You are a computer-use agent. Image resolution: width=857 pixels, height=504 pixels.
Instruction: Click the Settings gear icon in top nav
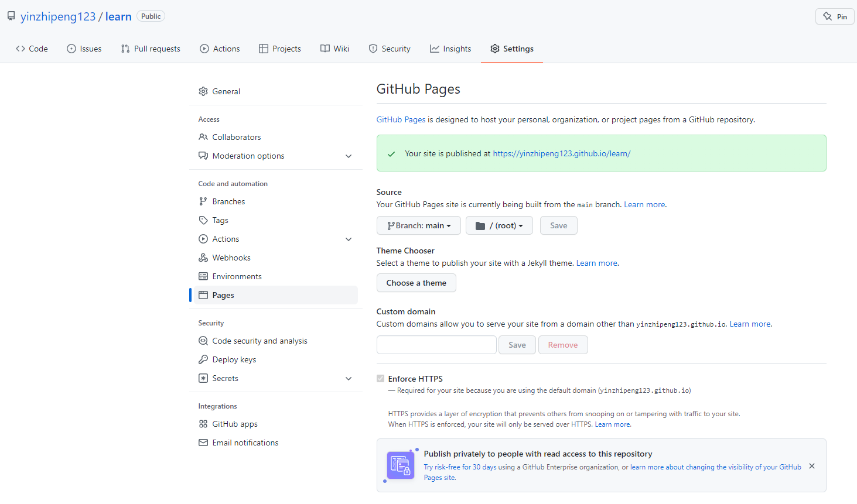(x=495, y=49)
